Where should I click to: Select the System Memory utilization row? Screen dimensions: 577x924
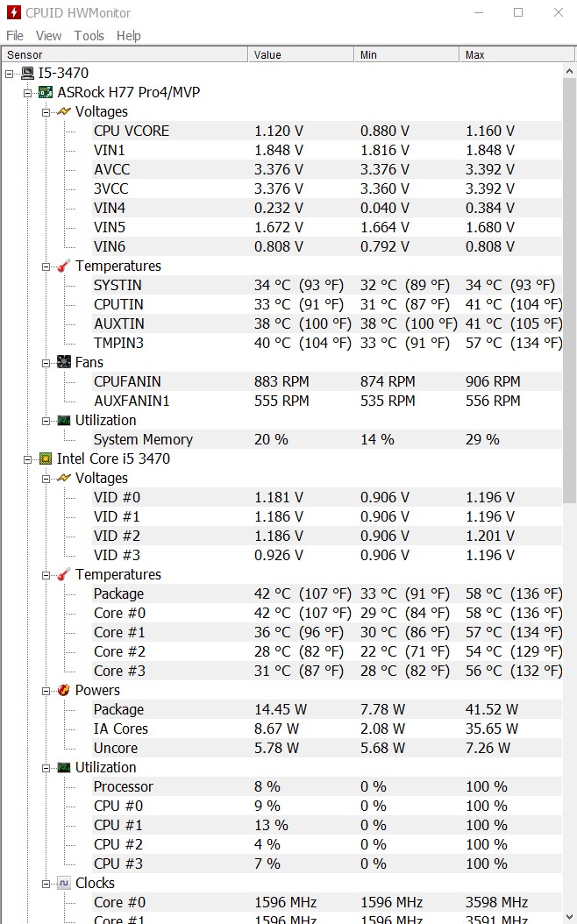[x=327, y=439]
